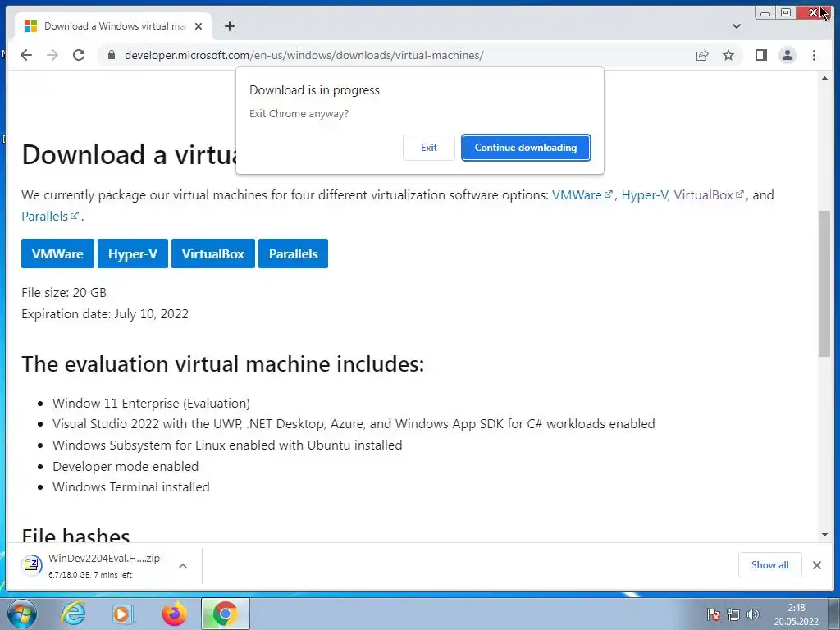Select the VirtualBox download button

(212, 254)
